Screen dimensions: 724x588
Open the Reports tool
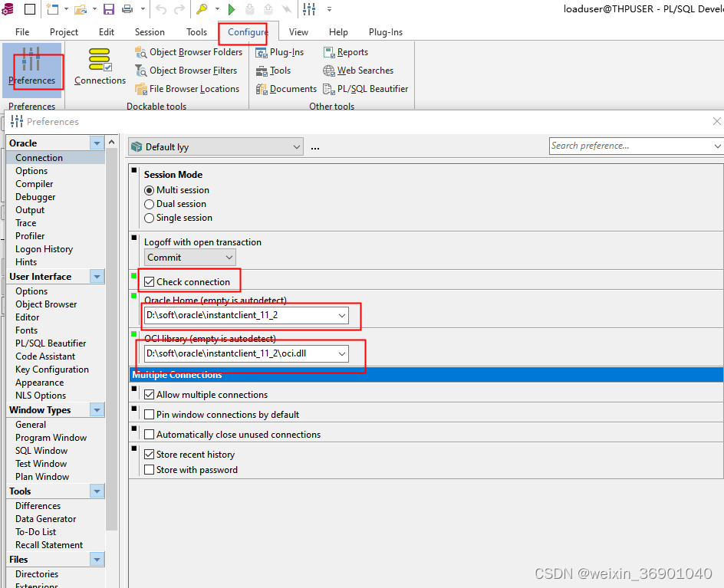[345, 52]
